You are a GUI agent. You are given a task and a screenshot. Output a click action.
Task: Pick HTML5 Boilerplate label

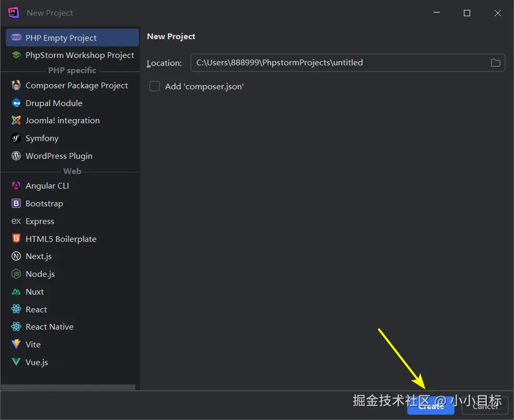coord(61,239)
